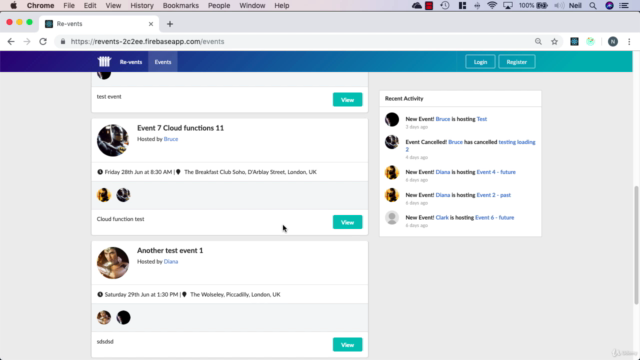640x360 pixels.
Task: Open the Time Machine clock icon
Action: [445, 5]
